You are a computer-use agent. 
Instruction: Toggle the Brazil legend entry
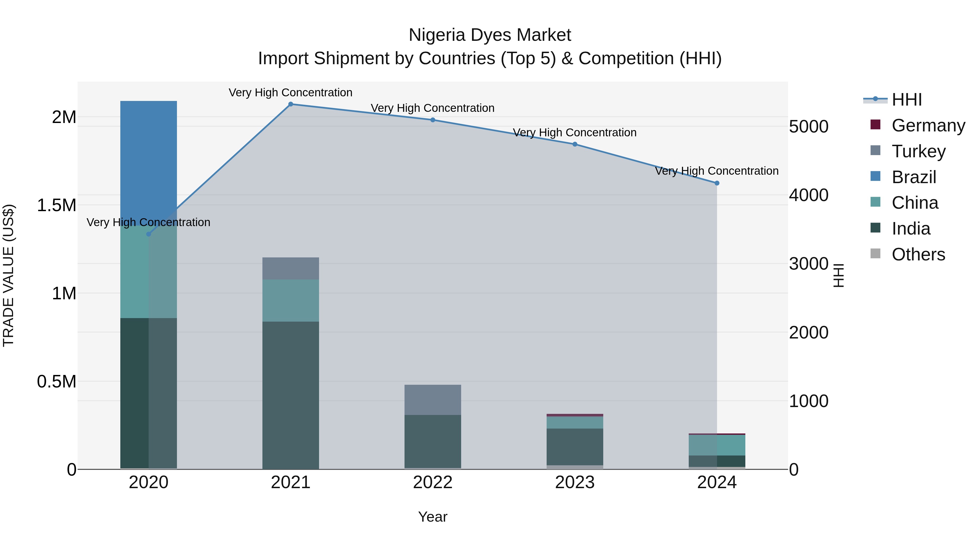[903, 177]
